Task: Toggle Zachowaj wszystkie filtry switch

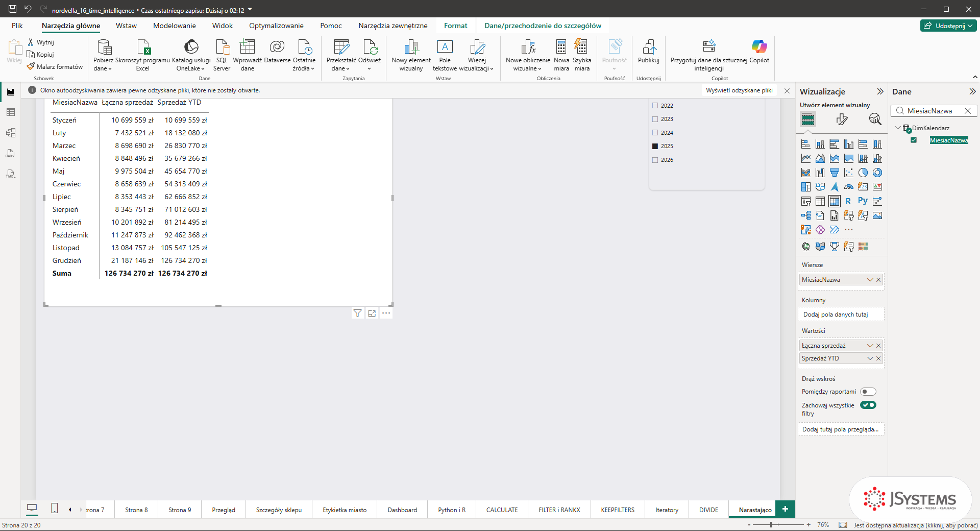Action: click(868, 405)
